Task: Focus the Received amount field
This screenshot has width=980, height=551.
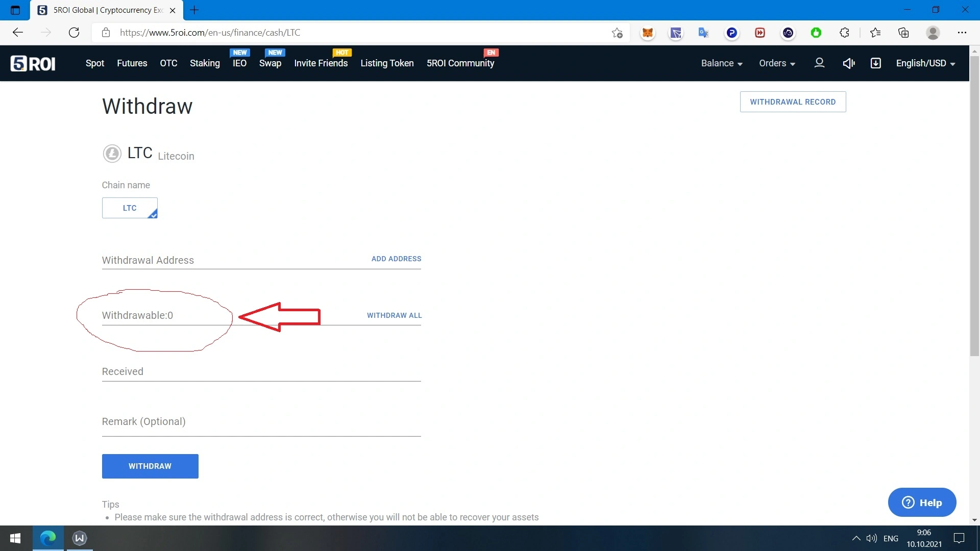Action: point(261,372)
